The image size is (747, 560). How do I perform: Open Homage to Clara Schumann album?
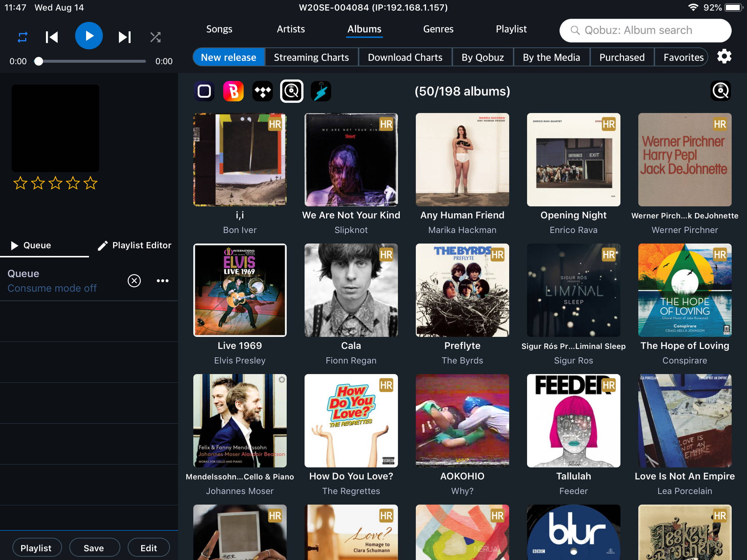coord(351,532)
